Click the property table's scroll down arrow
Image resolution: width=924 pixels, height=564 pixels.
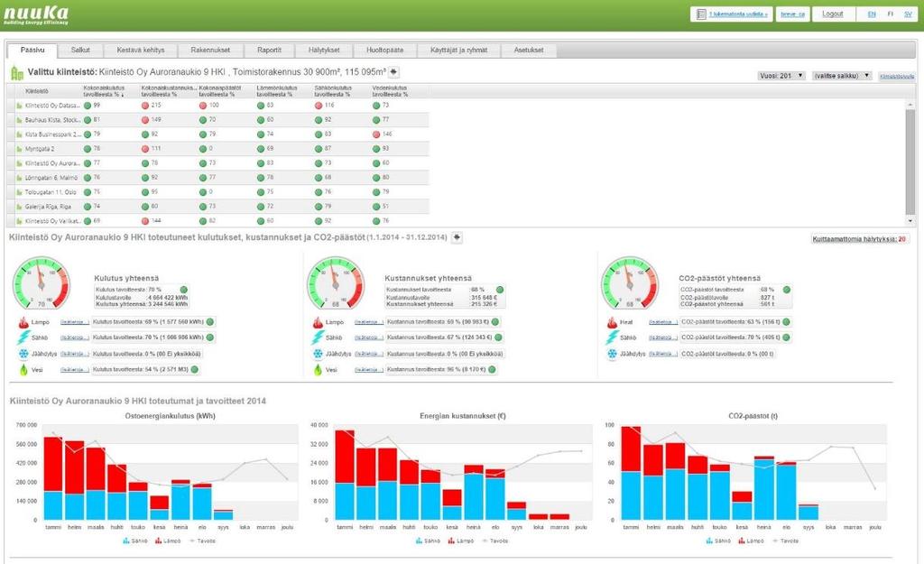coord(911,221)
